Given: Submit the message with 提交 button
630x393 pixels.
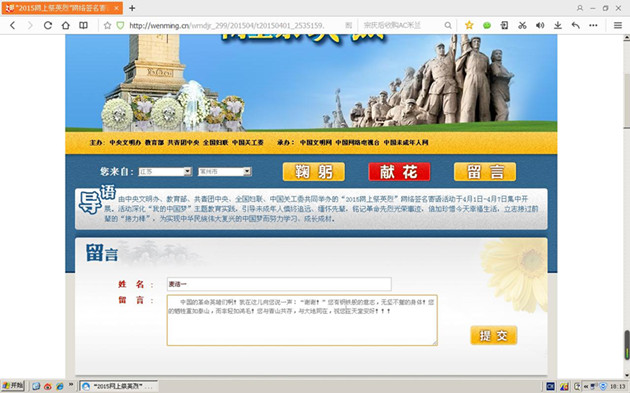Looking at the screenshot, I should coord(493,335).
